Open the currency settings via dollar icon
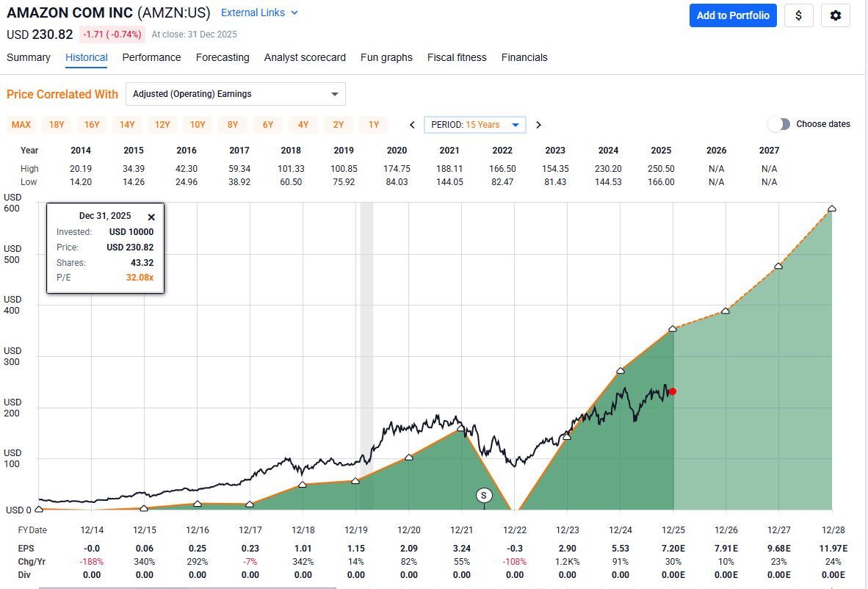Image resolution: width=868 pixels, height=589 pixels. (799, 15)
